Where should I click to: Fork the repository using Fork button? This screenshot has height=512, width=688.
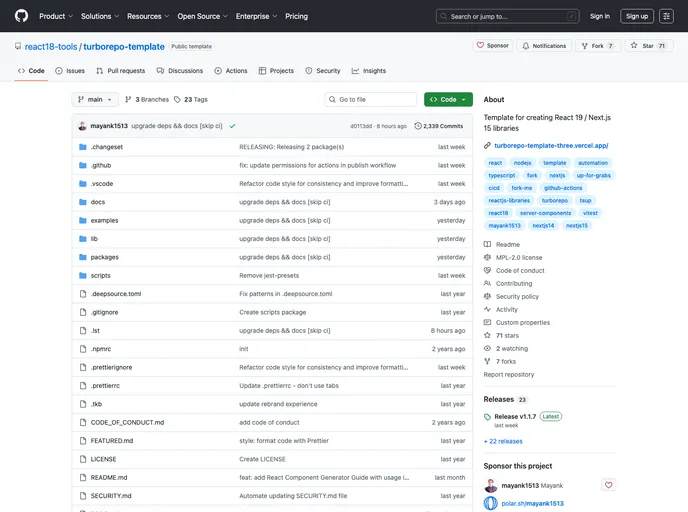tap(598, 46)
